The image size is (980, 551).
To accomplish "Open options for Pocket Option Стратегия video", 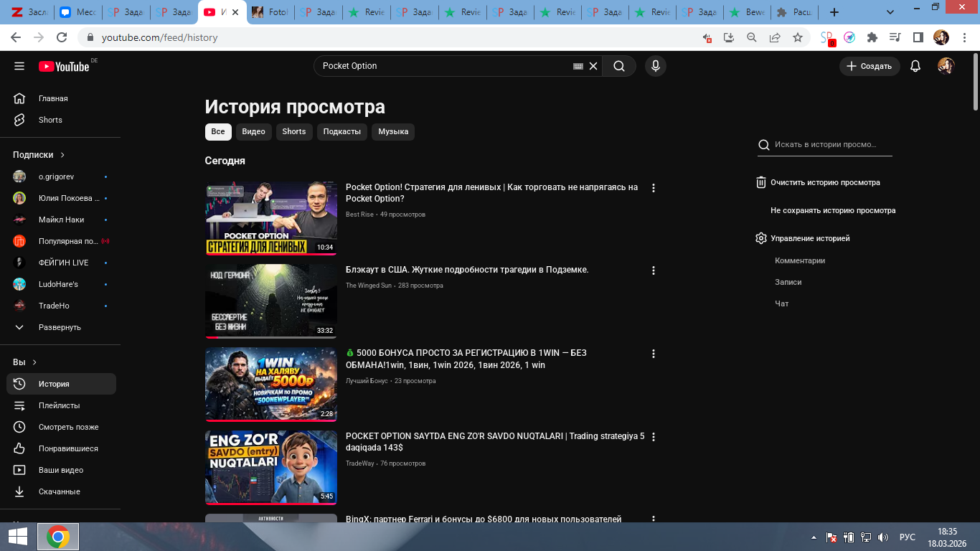I will pyautogui.click(x=653, y=188).
